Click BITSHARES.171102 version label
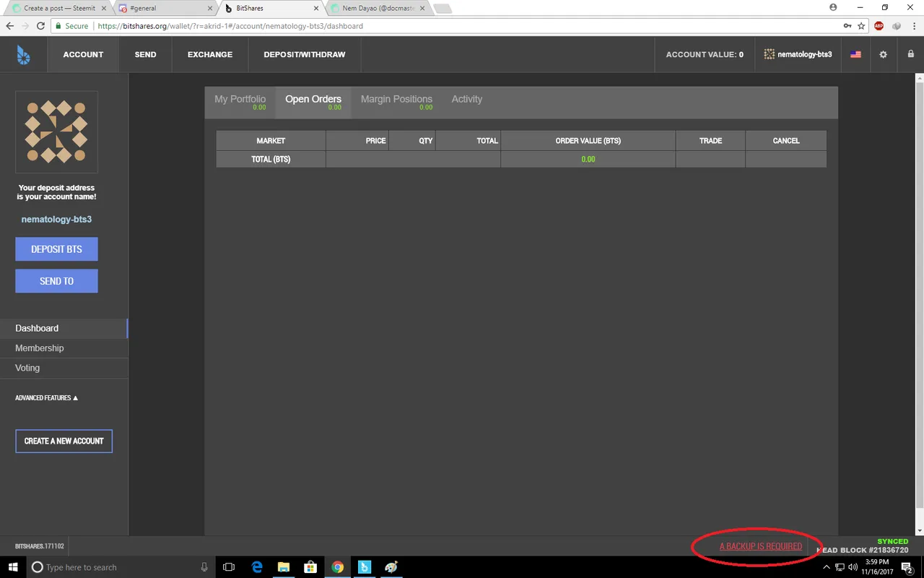Screen dimensions: 924x578 coord(40,546)
